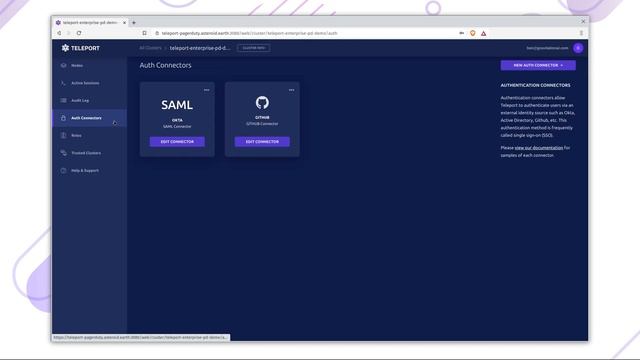The height and width of the screenshot is (360, 640).
Task: Click the Audit Log list icon
Action: coord(63,100)
